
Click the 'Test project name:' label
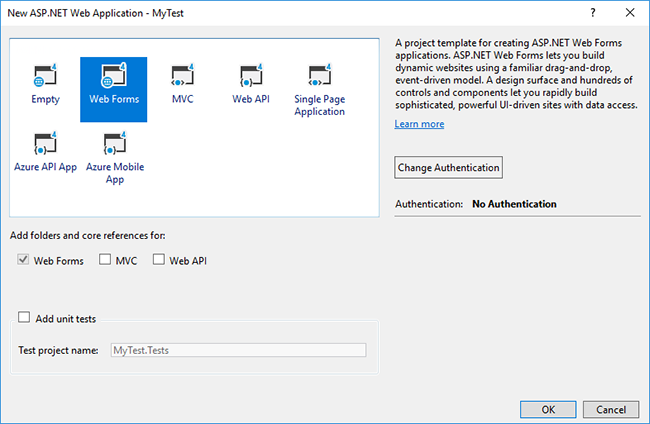(x=58, y=350)
